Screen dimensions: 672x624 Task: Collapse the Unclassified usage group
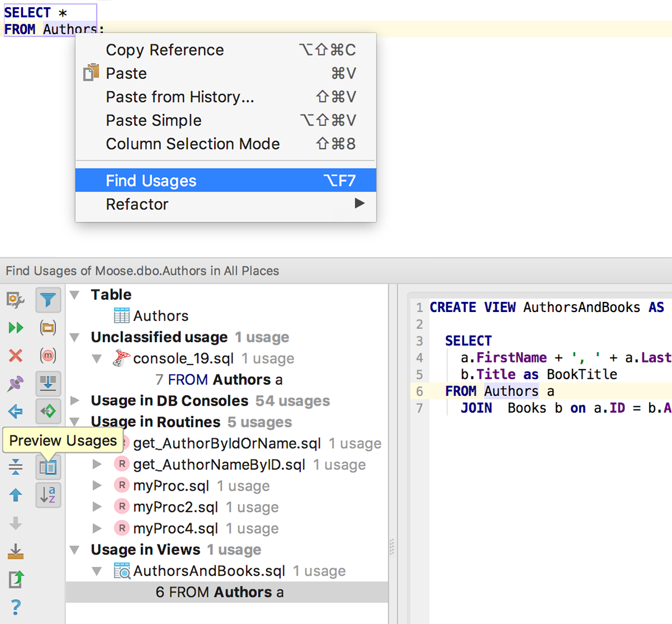(x=74, y=337)
